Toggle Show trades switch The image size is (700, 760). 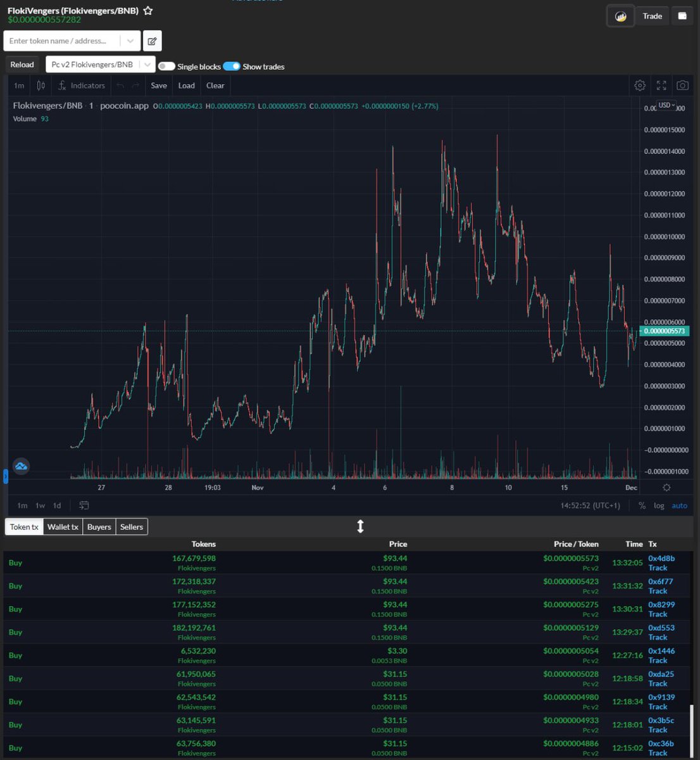232,66
